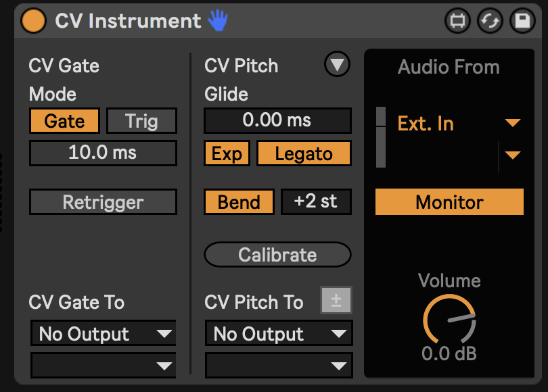The image size is (548, 392).
Task: Toggle the plus/minus CV Pitch polarity button
Action: [336, 301]
